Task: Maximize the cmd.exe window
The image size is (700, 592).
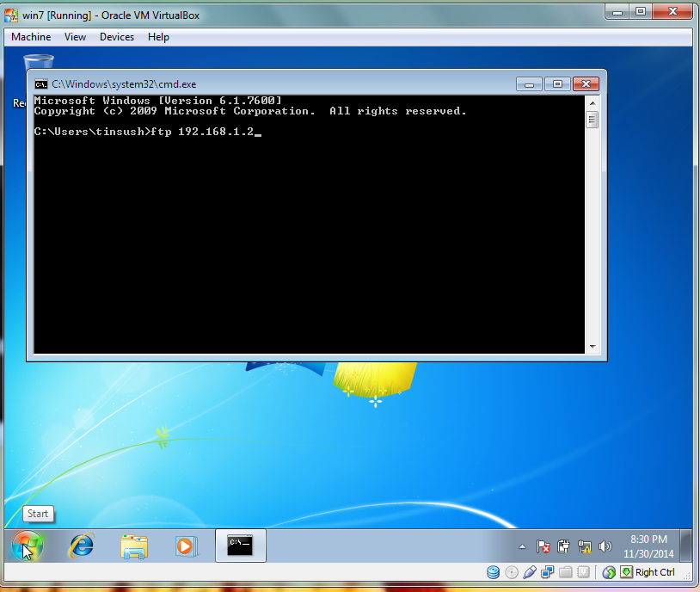Action: click(557, 84)
